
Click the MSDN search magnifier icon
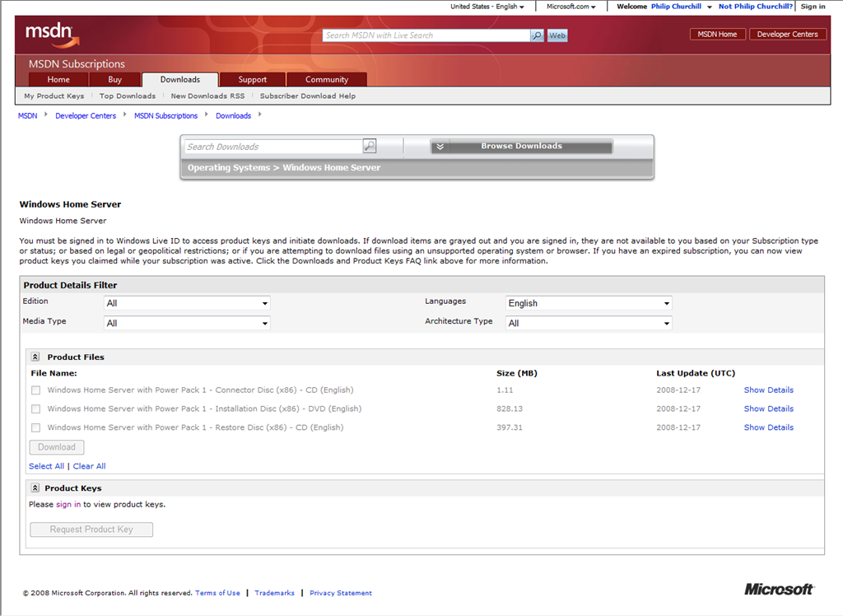click(x=537, y=35)
